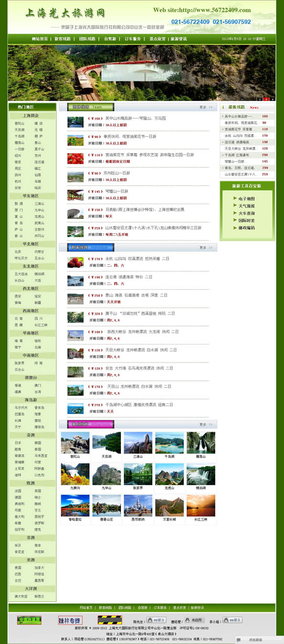Open the 邮政编码 travel tool
The width and height of the screenshot is (284, 644).
click(247, 228)
